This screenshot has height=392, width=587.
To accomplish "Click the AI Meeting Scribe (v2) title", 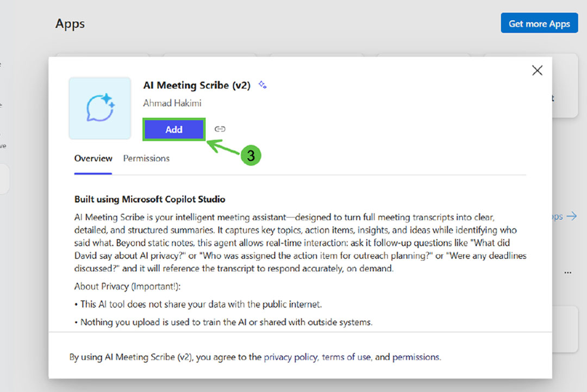I will [x=197, y=85].
